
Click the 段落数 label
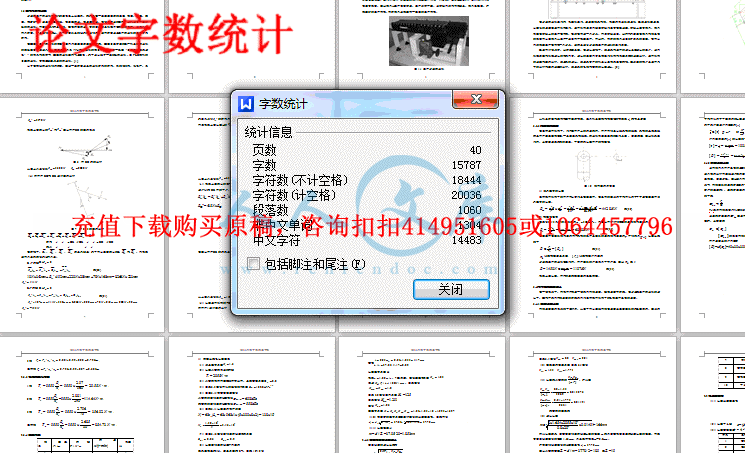[x=270, y=210]
